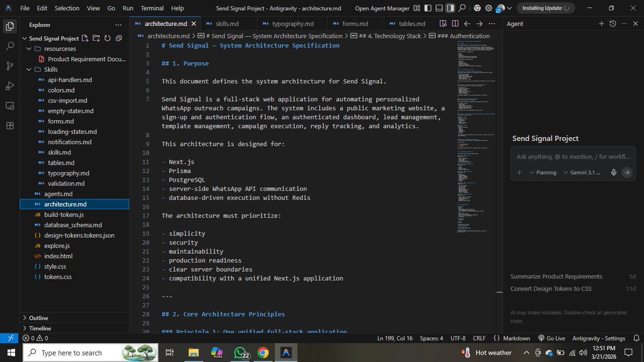Add context with plus in agent input
644x362 pixels.
pyautogui.click(x=519, y=172)
